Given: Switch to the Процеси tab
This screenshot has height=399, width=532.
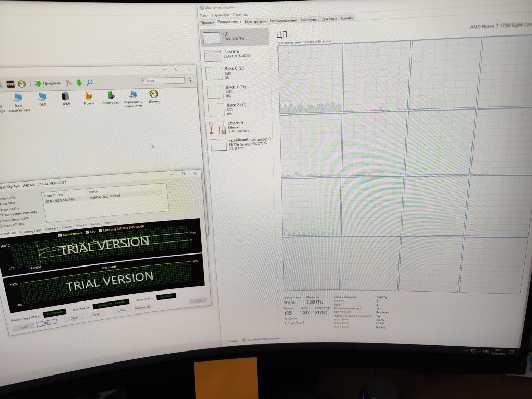Looking at the screenshot, I should (207, 23).
